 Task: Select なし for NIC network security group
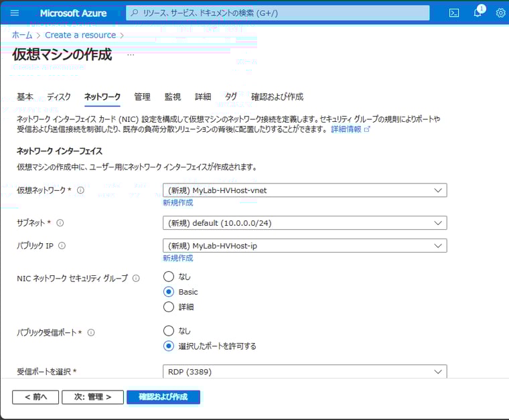pyautogui.click(x=169, y=277)
